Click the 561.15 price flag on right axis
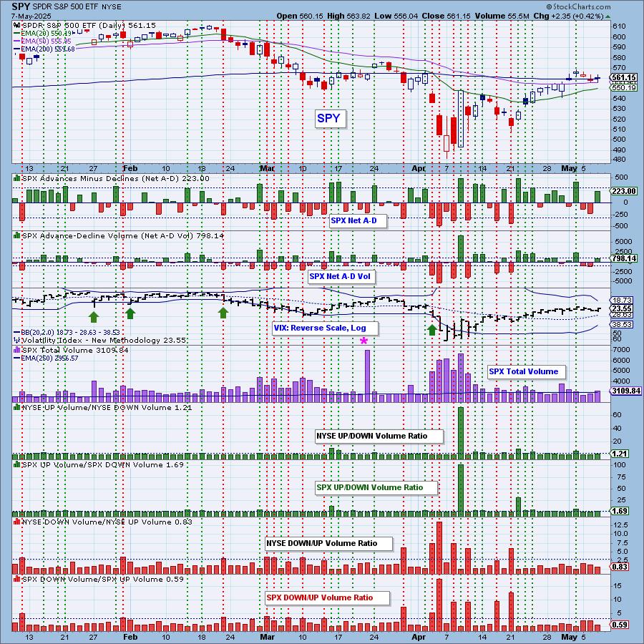The image size is (644, 644). click(624, 77)
